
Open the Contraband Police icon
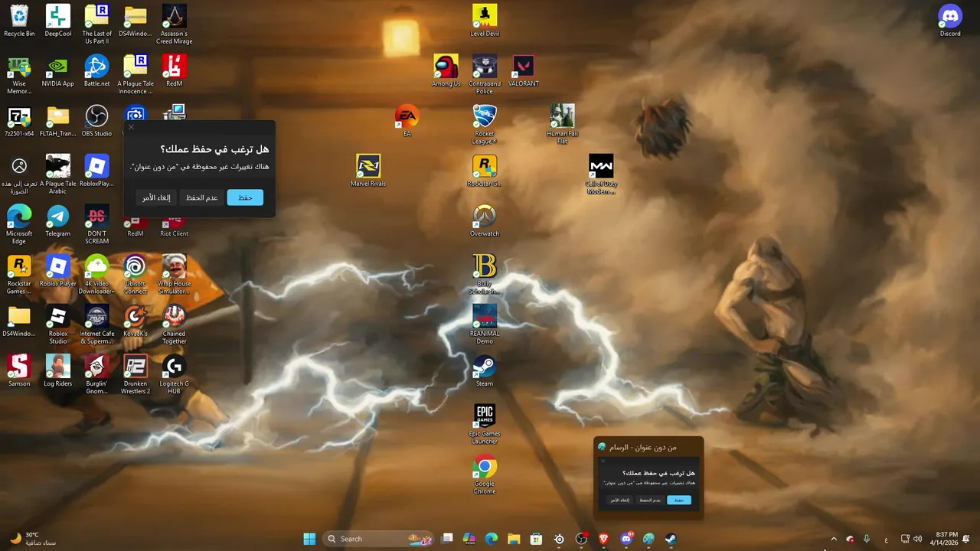[x=485, y=75]
